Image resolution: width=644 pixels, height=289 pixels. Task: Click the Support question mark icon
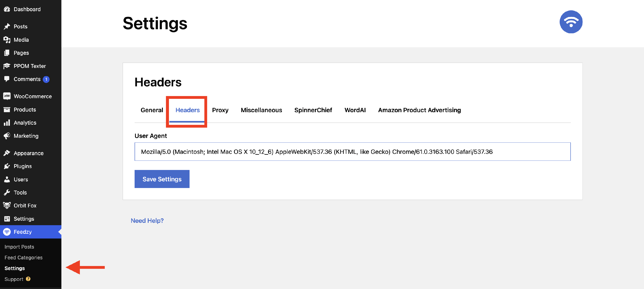[x=28, y=279]
